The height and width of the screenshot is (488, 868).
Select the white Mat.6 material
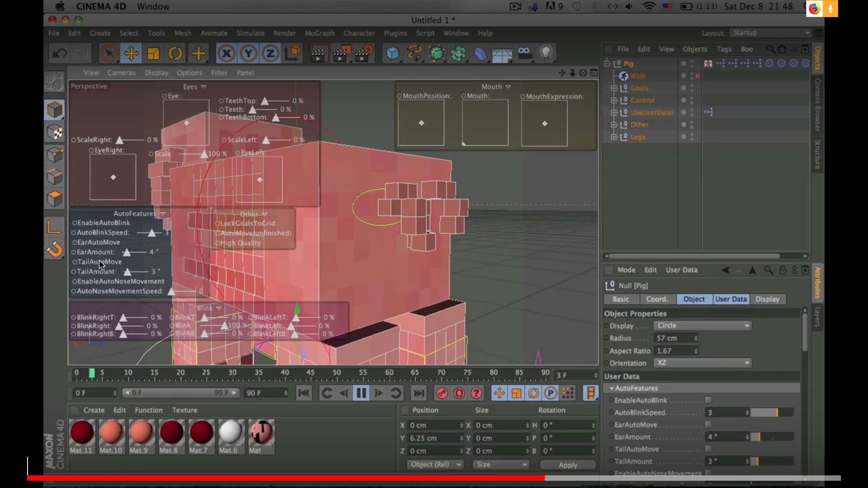pyautogui.click(x=230, y=436)
